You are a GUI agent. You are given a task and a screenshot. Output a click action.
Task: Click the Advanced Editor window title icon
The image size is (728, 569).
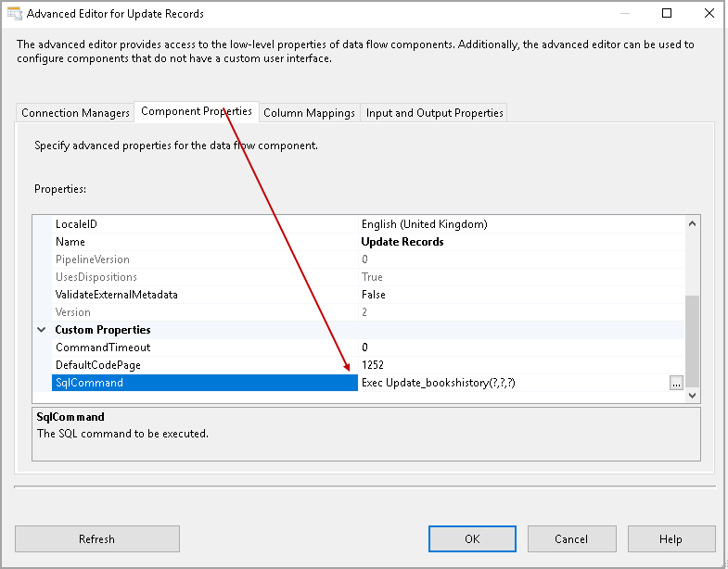point(14,14)
